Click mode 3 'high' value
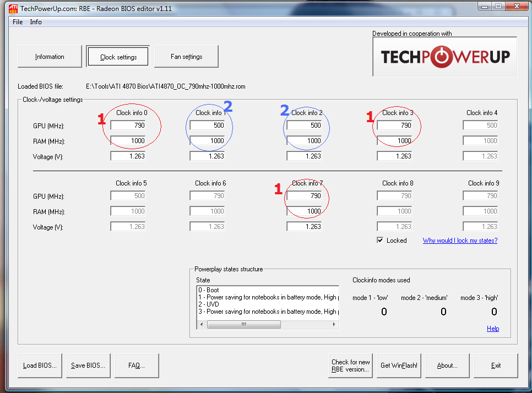Screen dimensions: 532x393 [494, 312]
